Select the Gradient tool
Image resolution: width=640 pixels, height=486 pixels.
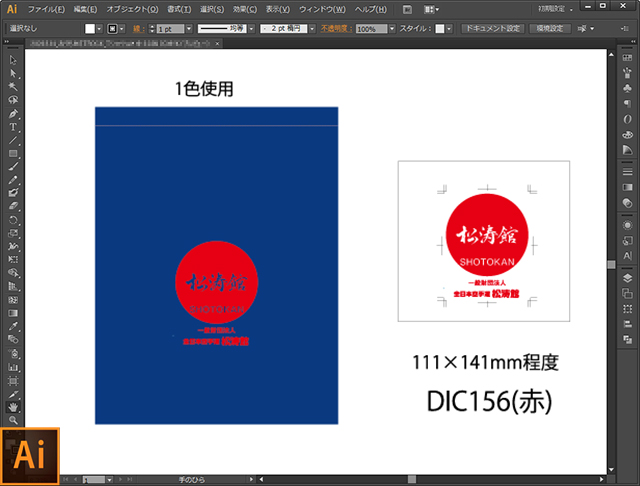(x=13, y=313)
